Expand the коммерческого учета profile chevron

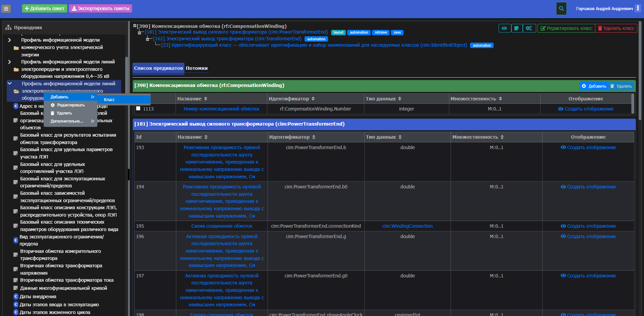coord(9,40)
